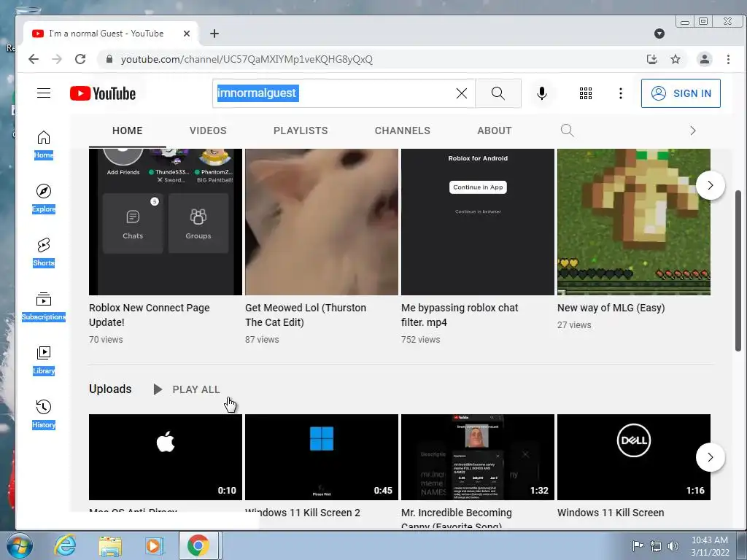Open Subscriptions in the sidebar
The height and width of the screenshot is (560, 747).
tap(44, 306)
